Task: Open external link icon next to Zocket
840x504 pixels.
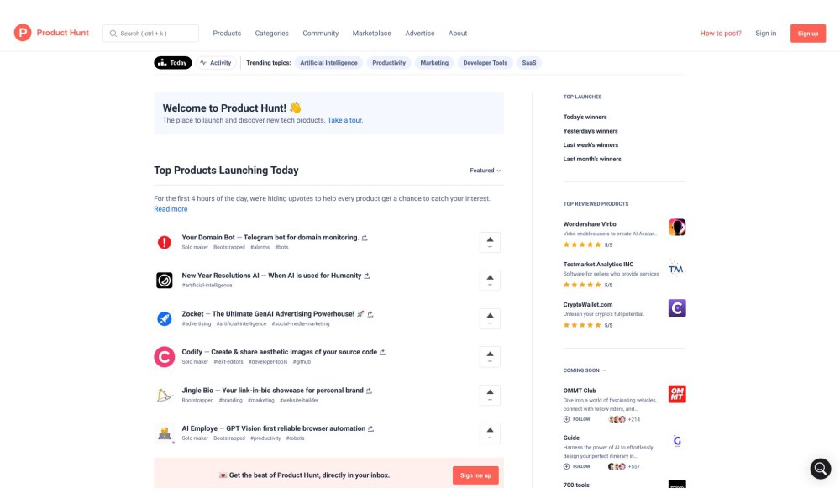Action: [x=370, y=314]
